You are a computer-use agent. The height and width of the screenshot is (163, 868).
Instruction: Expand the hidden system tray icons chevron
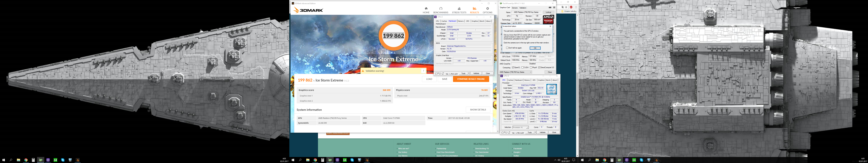[555, 160]
